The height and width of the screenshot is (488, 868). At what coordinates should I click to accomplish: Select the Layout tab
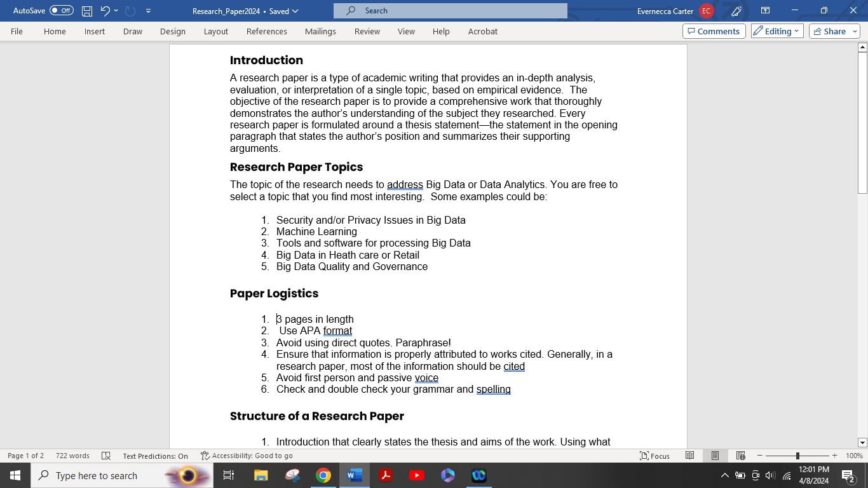(216, 31)
